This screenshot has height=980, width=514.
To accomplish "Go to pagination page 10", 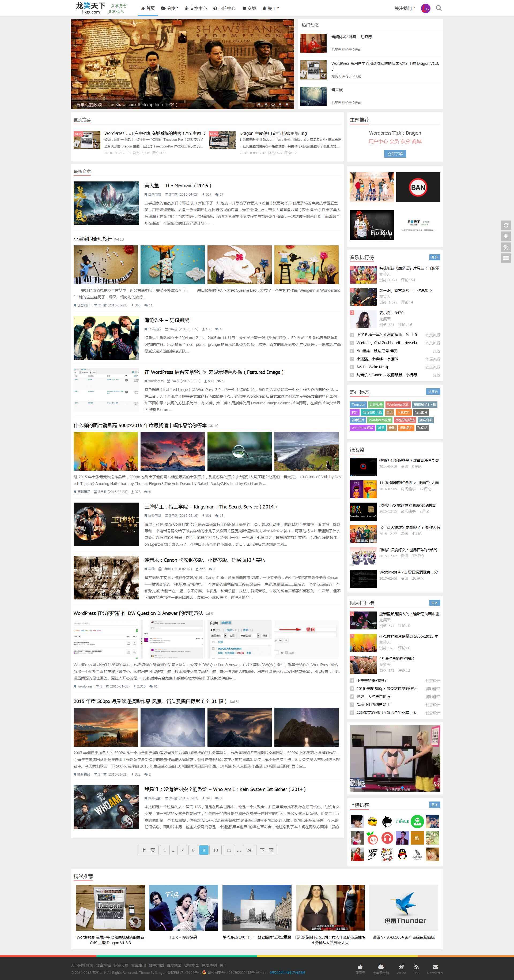I will coord(215,850).
